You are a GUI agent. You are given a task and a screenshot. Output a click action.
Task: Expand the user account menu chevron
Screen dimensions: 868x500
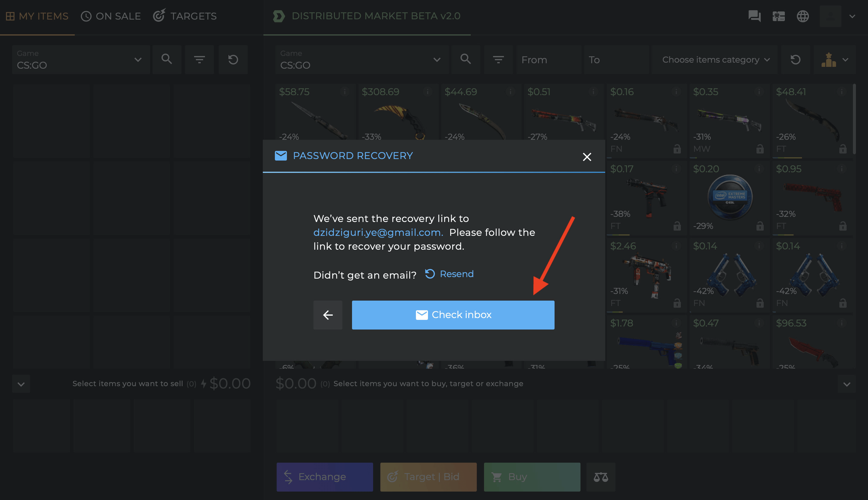pos(852,16)
